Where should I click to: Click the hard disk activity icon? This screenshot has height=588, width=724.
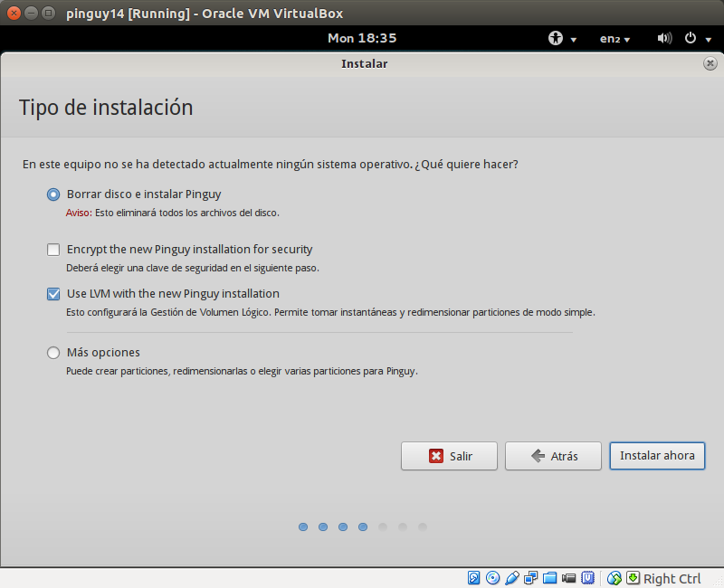click(473, 578)
